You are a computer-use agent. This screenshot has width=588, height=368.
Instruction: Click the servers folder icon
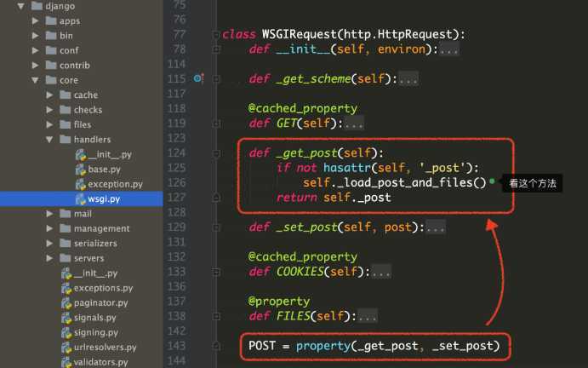pos(66,258)
